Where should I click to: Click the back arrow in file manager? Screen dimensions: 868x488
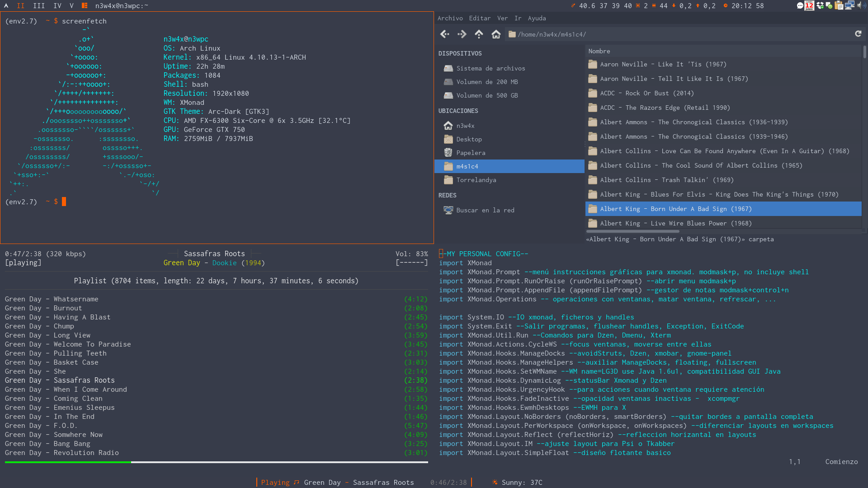445,34
